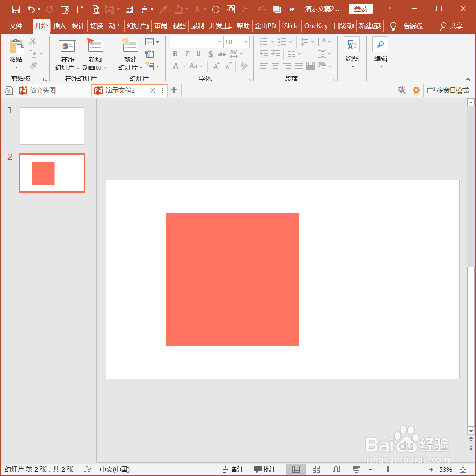This screenshot has width=476, height=476.
Task: Open the editing (编辑) search button
Action: pyautogui.click(x=380, y=52)
